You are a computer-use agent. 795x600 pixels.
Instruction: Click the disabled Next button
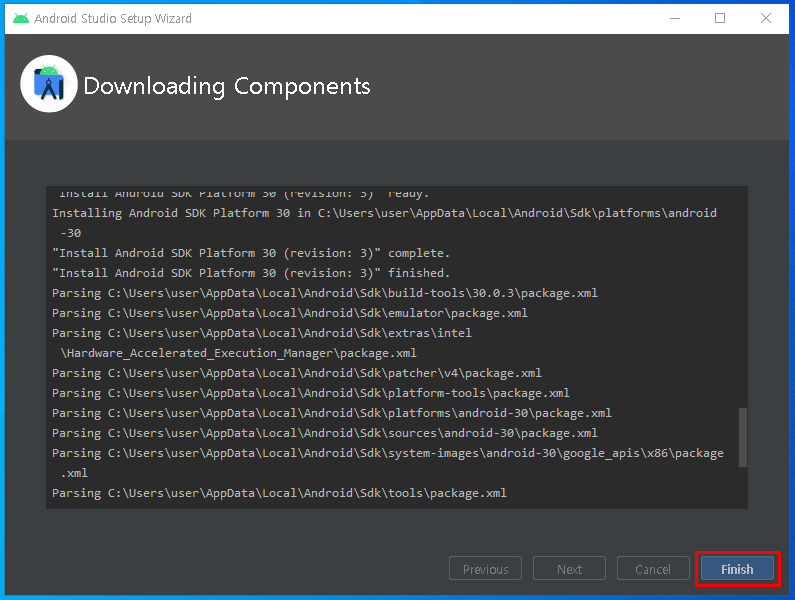[x=569, y=569]
